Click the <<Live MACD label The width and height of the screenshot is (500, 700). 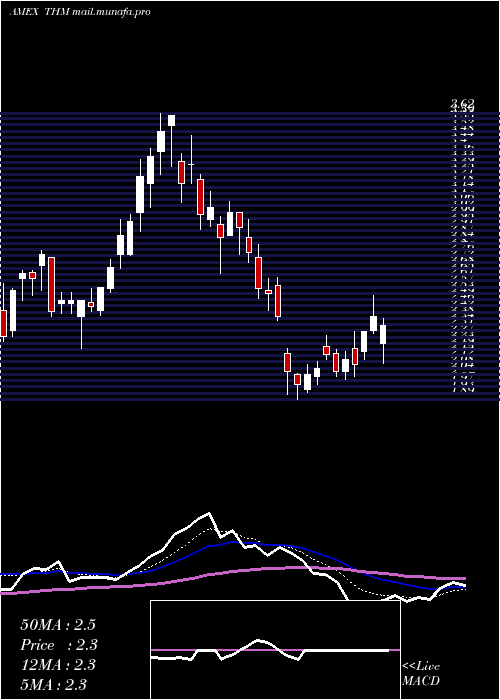(421, 674)
